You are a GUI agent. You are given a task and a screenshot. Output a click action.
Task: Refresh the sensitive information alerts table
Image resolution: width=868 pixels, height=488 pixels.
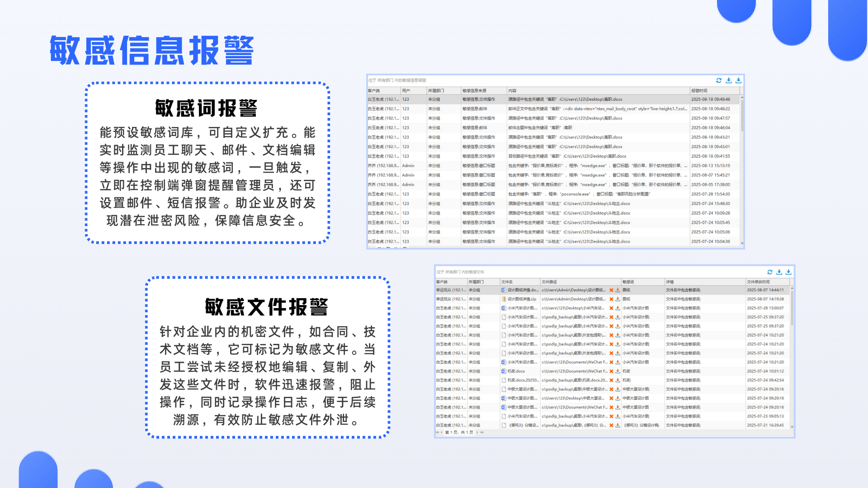719,80
